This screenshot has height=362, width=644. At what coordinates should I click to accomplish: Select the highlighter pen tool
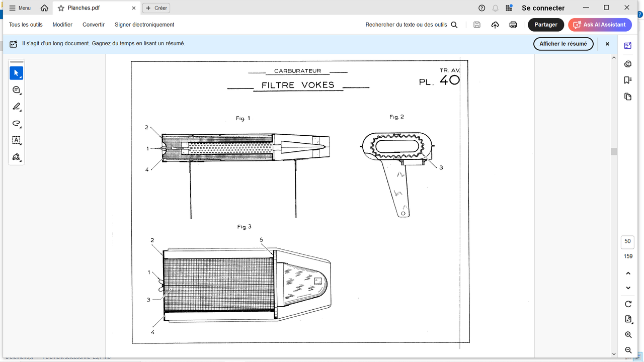(16, 107)
